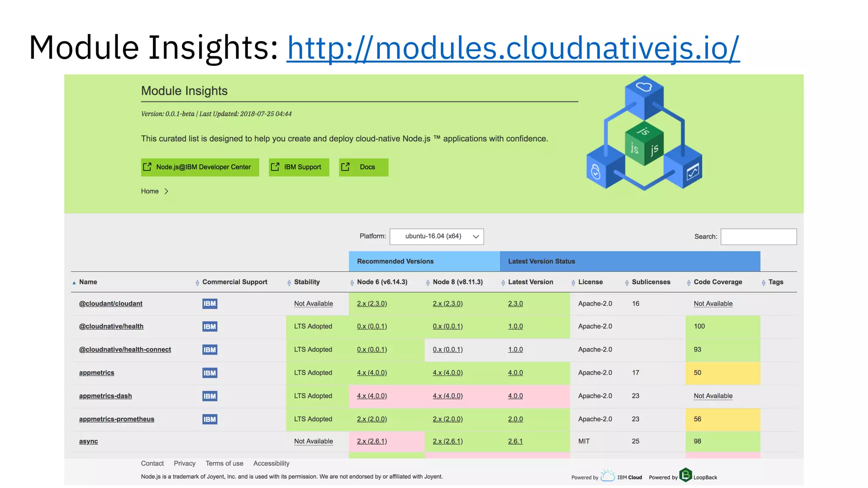868x488 pixels.
Task: Click code coverage value 100 in @cloudnative/health row
Action: click(x=699, y=327)
